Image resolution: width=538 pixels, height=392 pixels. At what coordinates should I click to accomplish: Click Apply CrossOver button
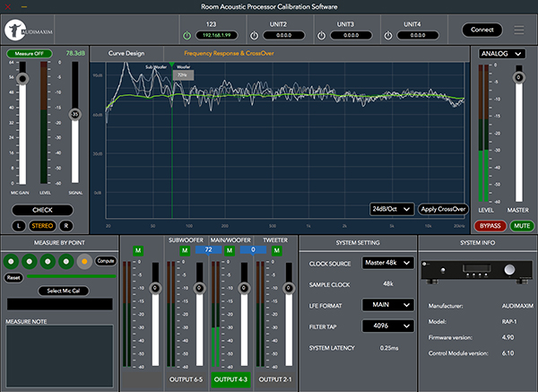tap(443, 209)
